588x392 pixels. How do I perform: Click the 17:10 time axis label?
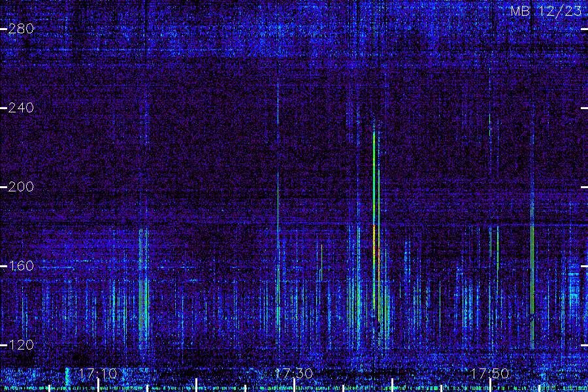coord(98,374)
